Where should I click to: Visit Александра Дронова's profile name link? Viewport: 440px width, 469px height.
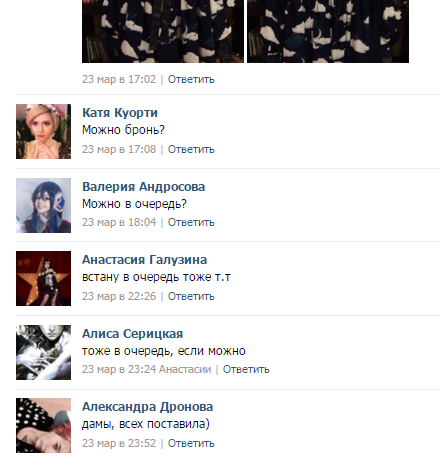(x=147, y=407)
